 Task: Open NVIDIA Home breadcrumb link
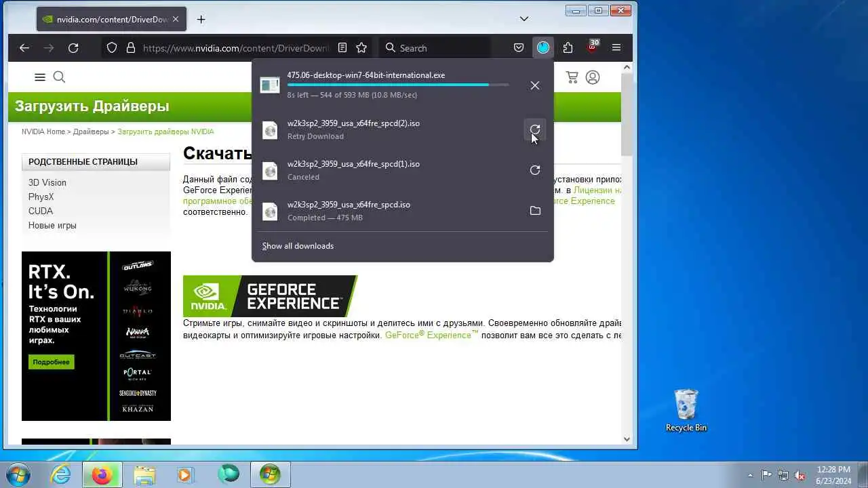43,131
